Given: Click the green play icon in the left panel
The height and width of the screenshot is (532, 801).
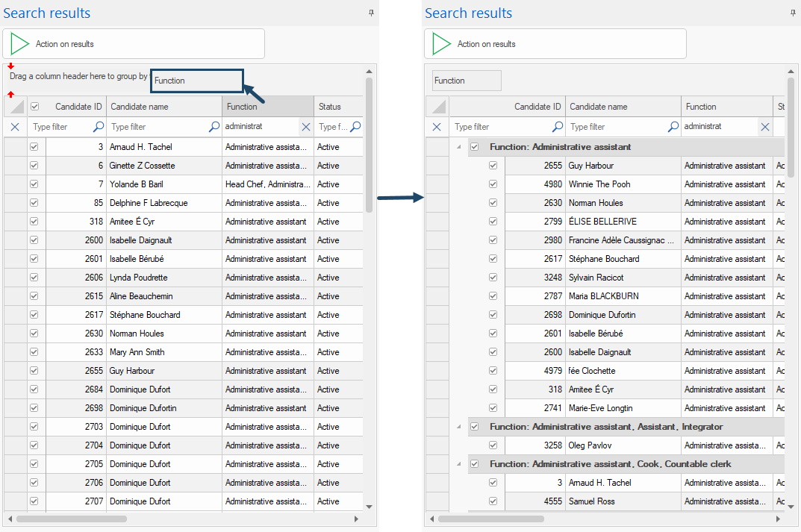Looking at the screenshot, I should 20,44.
